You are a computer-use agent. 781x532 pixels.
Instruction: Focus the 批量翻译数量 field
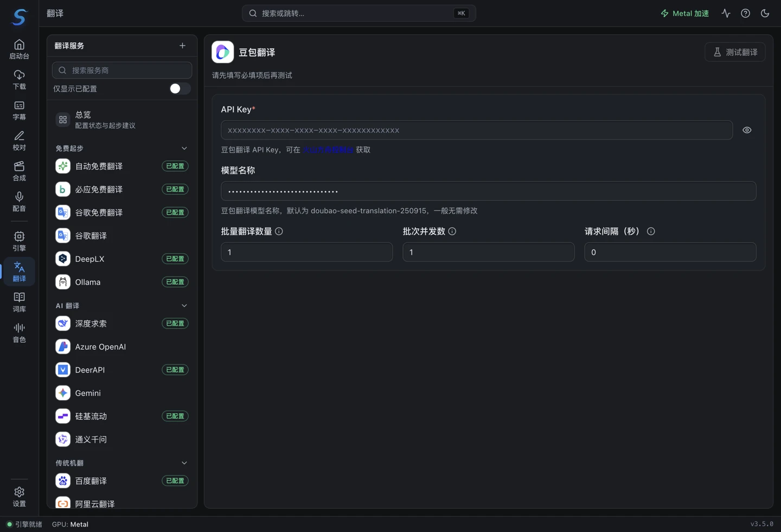pyautogui.click(x=307, y=252)
